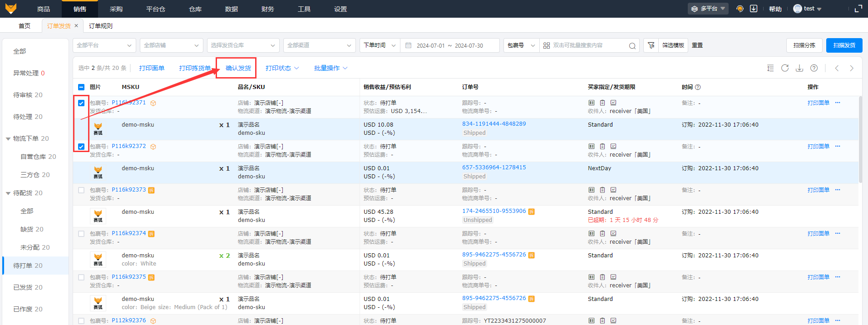
Task: Click the blue 扫描发货 button
Action: [844, 45]
